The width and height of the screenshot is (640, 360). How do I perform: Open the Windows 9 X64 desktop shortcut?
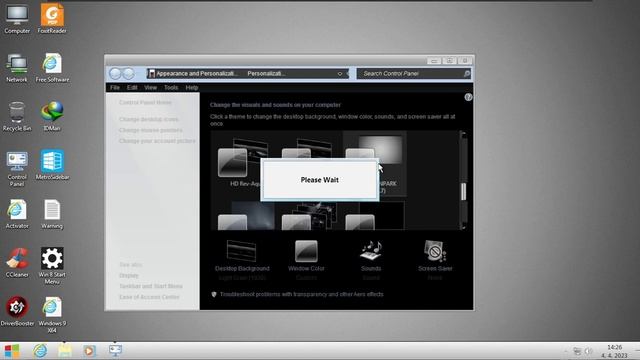(x=52, y=315)
